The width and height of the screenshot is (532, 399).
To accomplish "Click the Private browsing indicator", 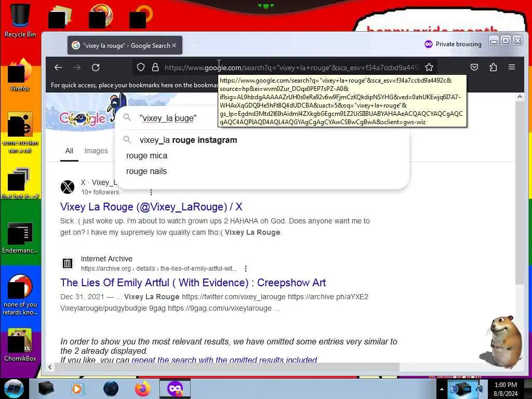I will coord(453,44).
